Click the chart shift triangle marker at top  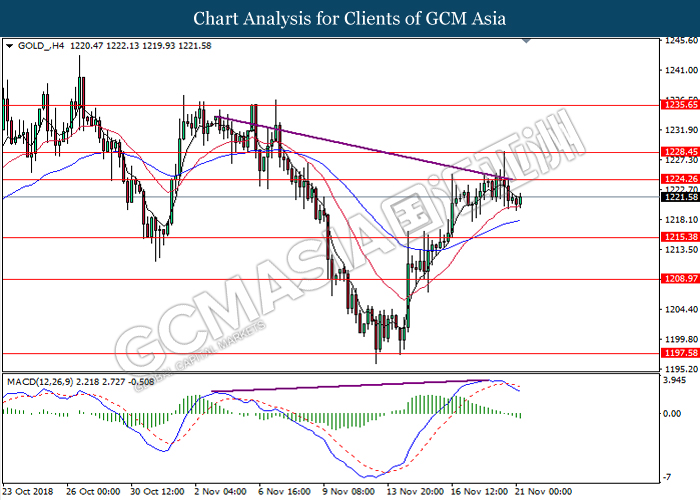tap(526, 41)
